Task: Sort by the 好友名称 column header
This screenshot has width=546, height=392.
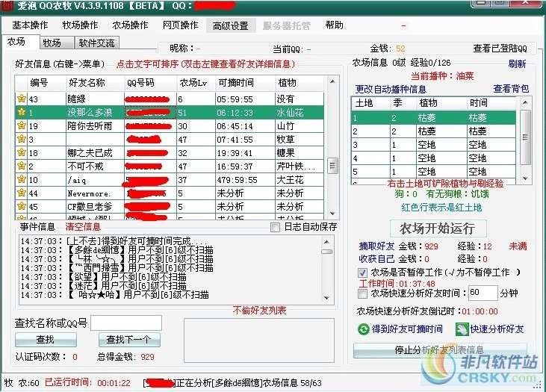Action: pos(95,83)
